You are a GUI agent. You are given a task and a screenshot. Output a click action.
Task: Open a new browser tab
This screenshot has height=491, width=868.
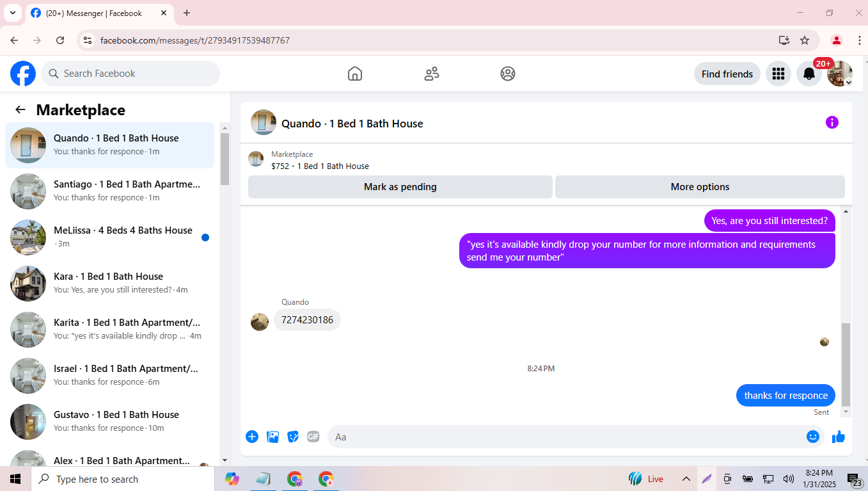click(187, 13)
